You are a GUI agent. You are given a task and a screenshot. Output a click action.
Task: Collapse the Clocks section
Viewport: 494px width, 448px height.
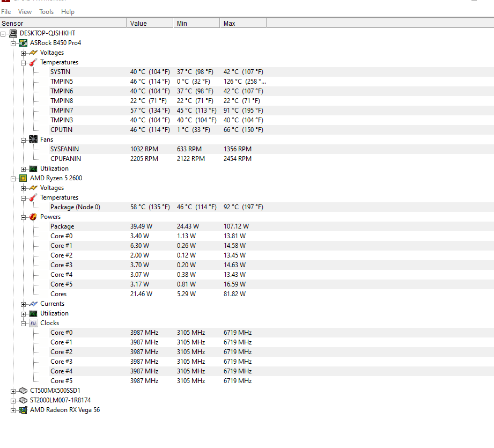coord(23,323)
